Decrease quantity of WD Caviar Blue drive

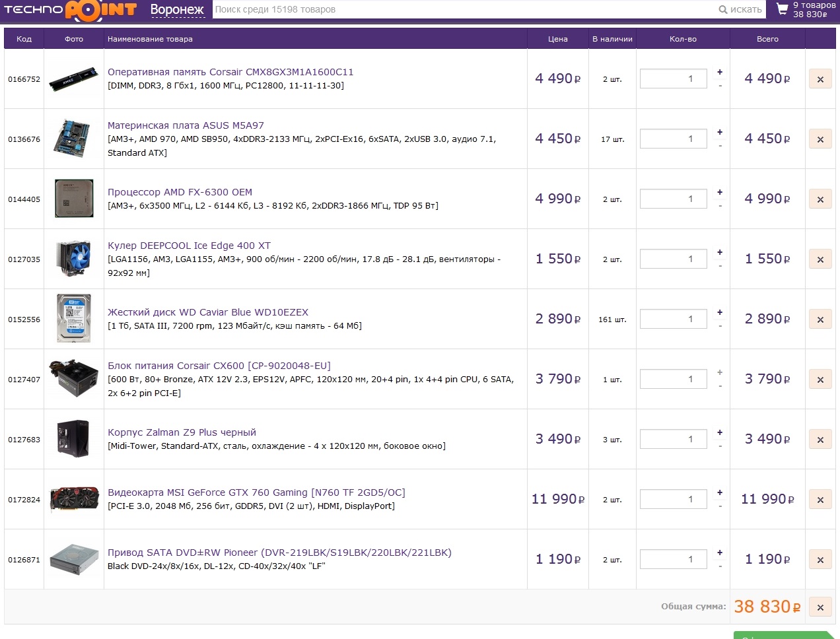pos(720,326)
